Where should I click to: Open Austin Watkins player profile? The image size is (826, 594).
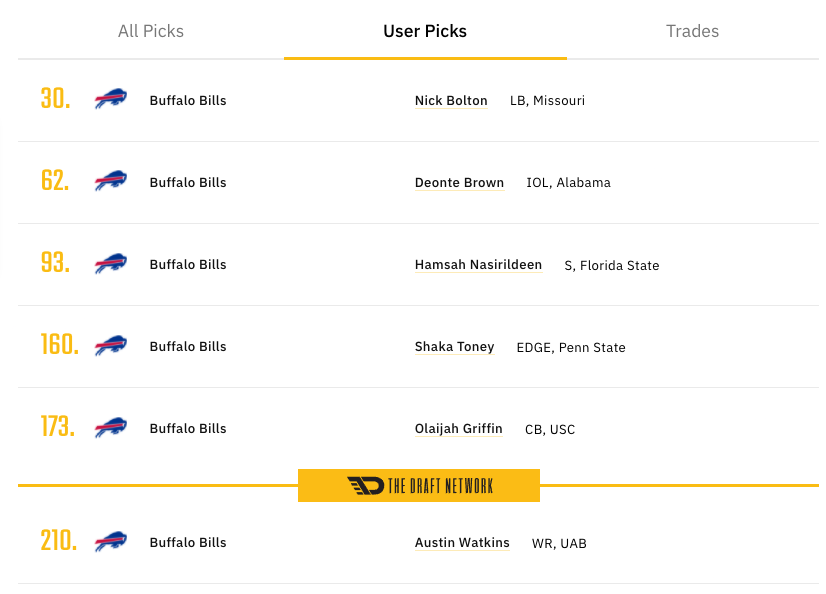462,543
